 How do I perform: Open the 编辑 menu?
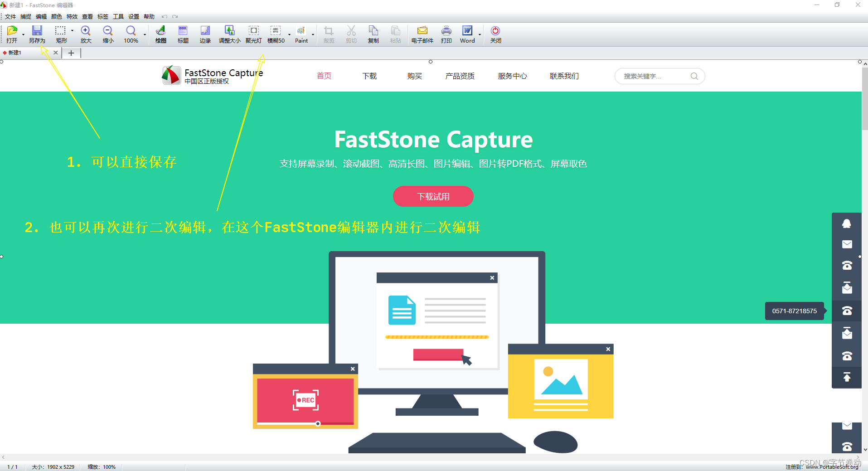point(41,17)
